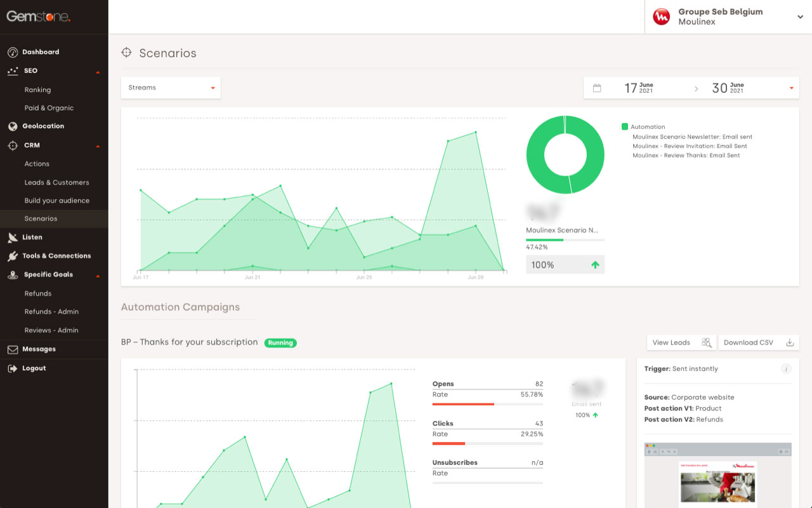Open the Dashboard gauge icon
Image resolution: width=812 pixels, height=508 pixels.
12,52
